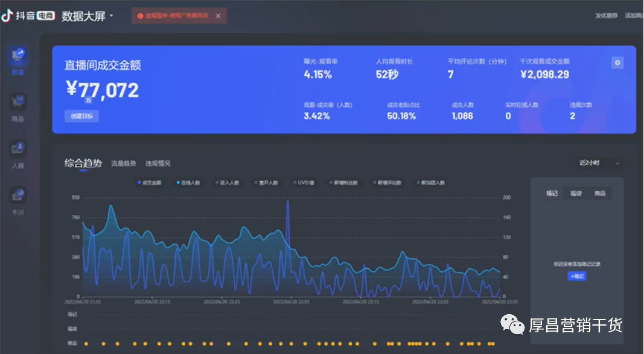Open the 商品 shopping cart sidebar icon

tap(18, 101)
